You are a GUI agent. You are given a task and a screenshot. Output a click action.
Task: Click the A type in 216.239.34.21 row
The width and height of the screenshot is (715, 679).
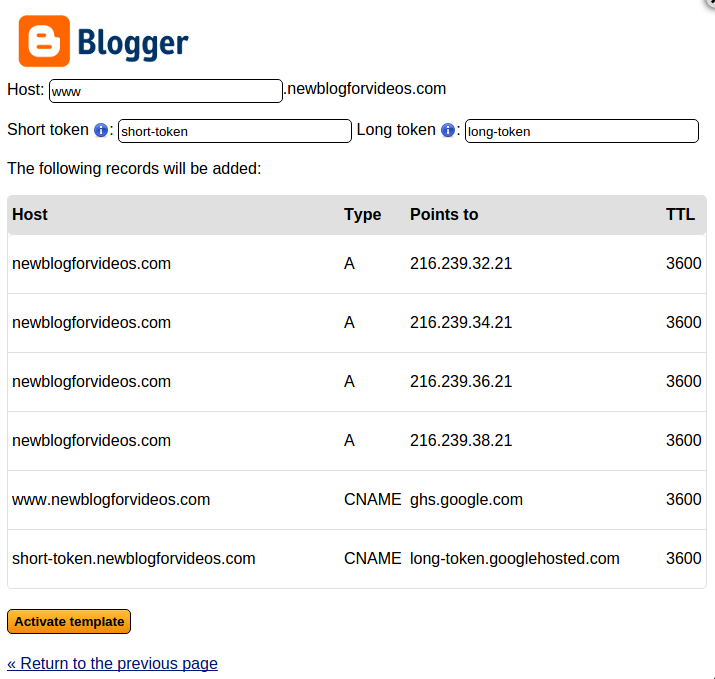pyautogui.click(x=349, y=322)
